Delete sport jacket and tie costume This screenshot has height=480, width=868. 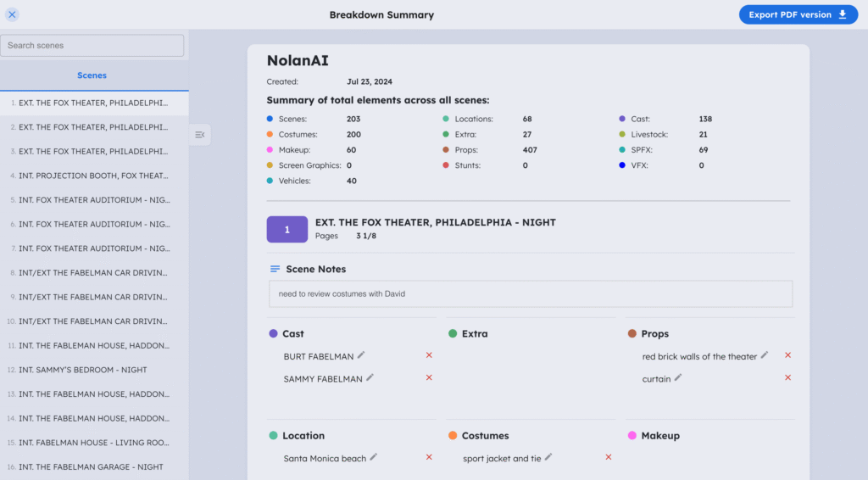point(608,457)
